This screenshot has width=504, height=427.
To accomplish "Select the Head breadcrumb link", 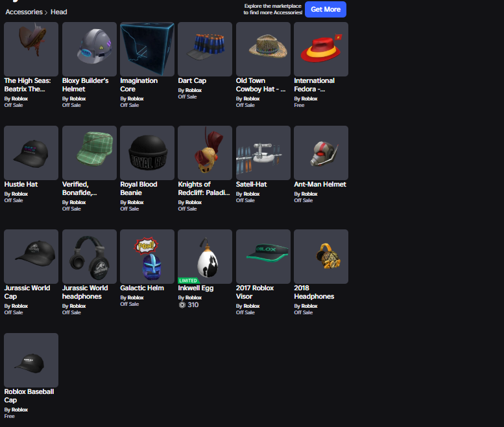I will 59,12.
